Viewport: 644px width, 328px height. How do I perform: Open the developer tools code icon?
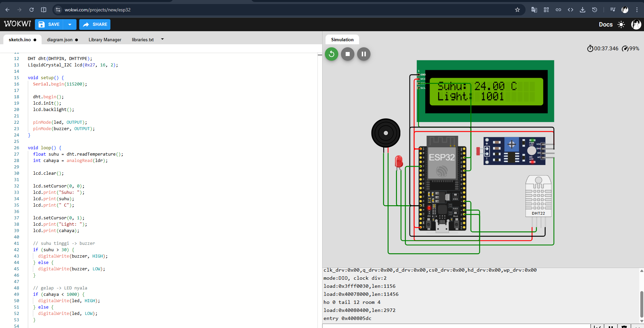pyautogui.click(x=571, y=10)
